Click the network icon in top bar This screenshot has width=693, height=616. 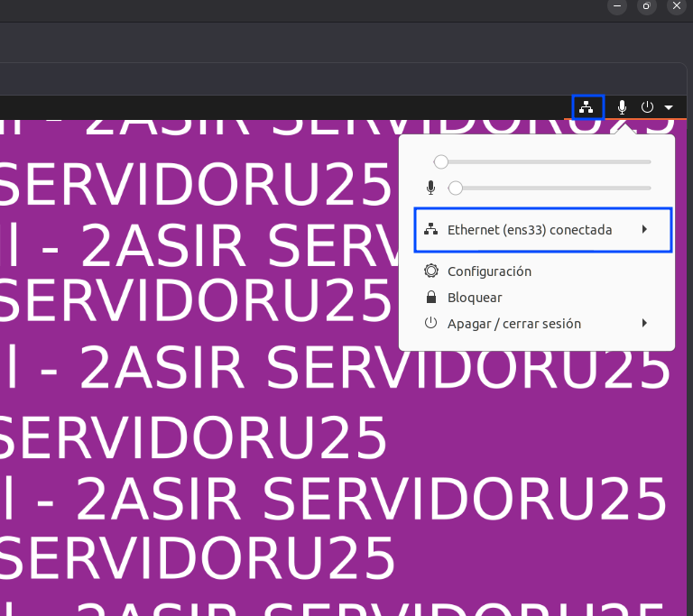586,107
